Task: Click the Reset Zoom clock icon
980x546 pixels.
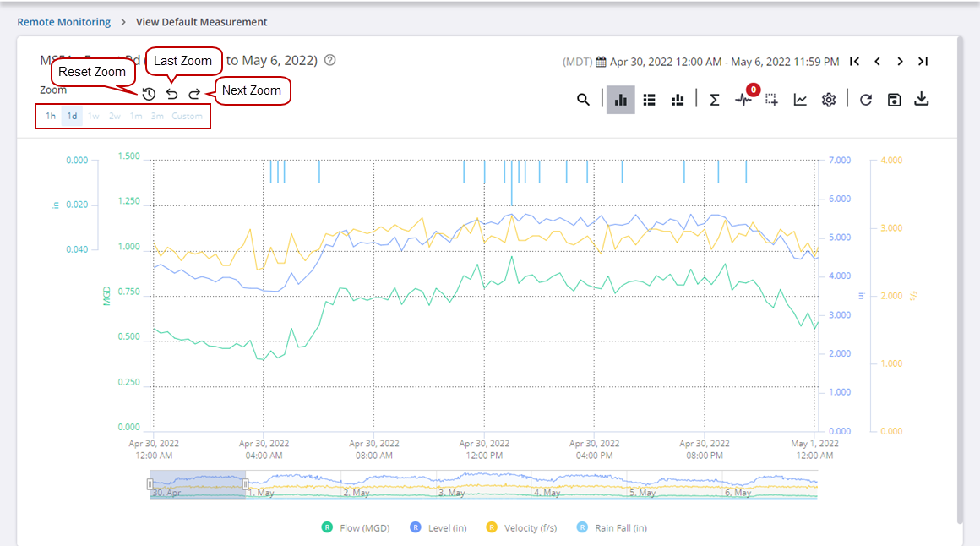Action: pyautogui.click(x=149, y=94)
